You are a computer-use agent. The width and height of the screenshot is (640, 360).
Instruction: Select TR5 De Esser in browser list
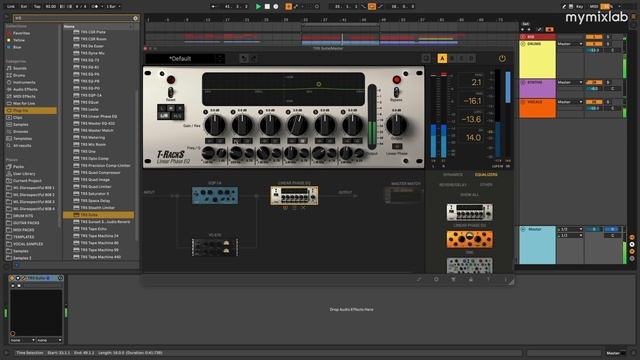tap(92, 46)
